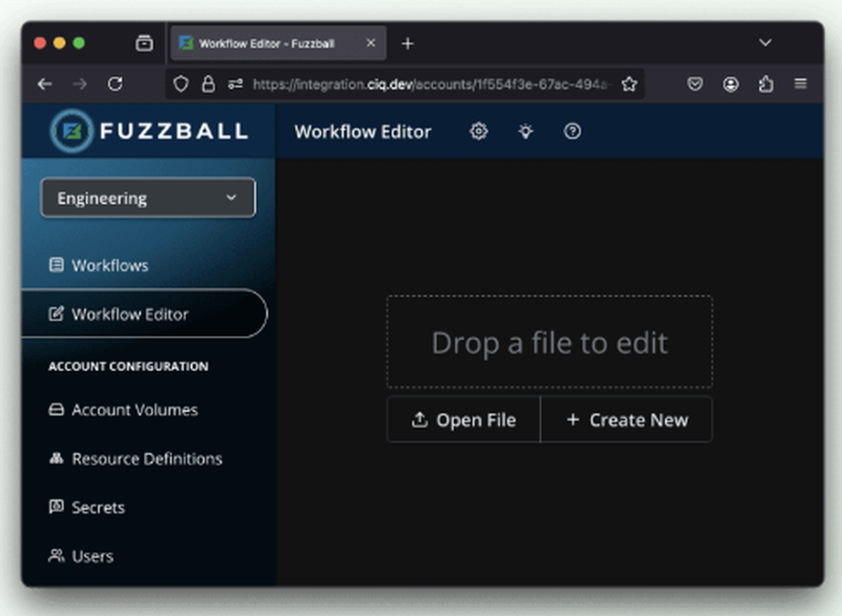
Task: Expand the Engineering account dropdown
Action: pos(148,198)
